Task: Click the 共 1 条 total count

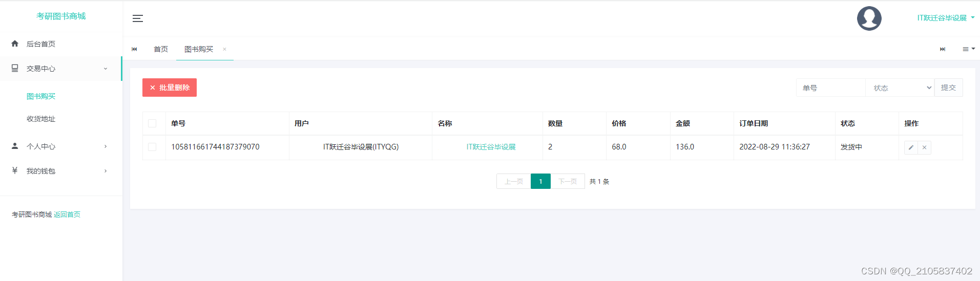Action: (x=599, y=181)
